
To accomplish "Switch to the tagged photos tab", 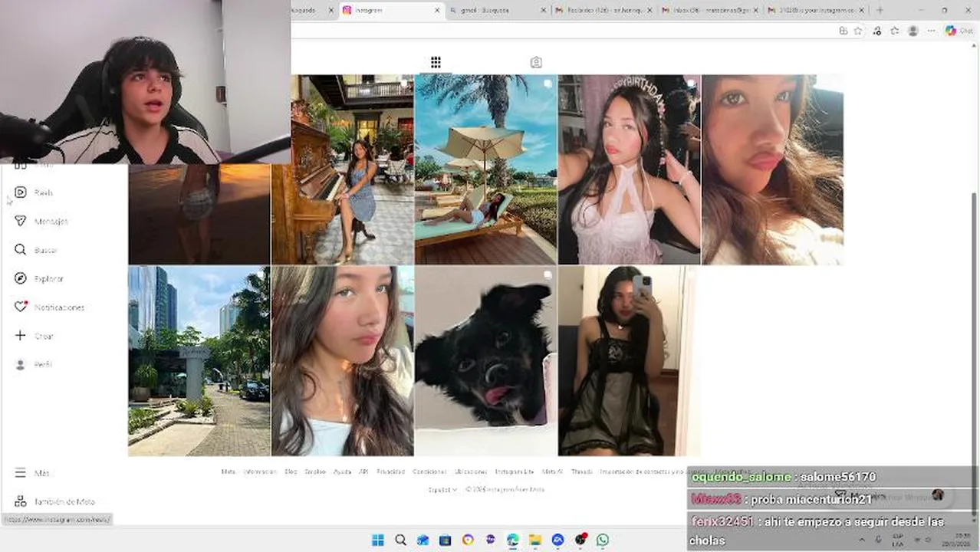I will 536,62.
